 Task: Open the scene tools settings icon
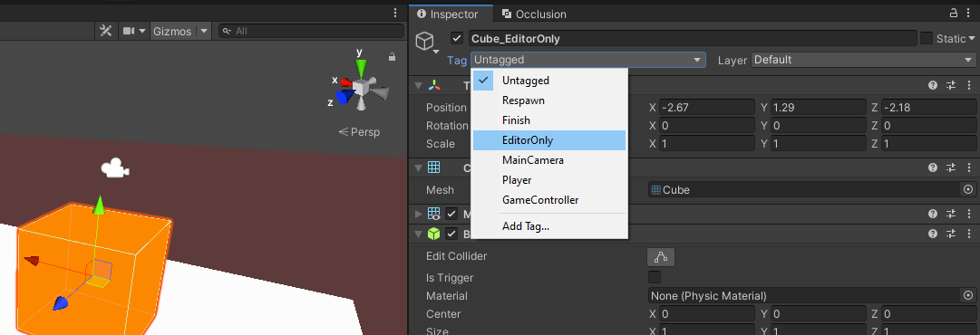[106, 31]
